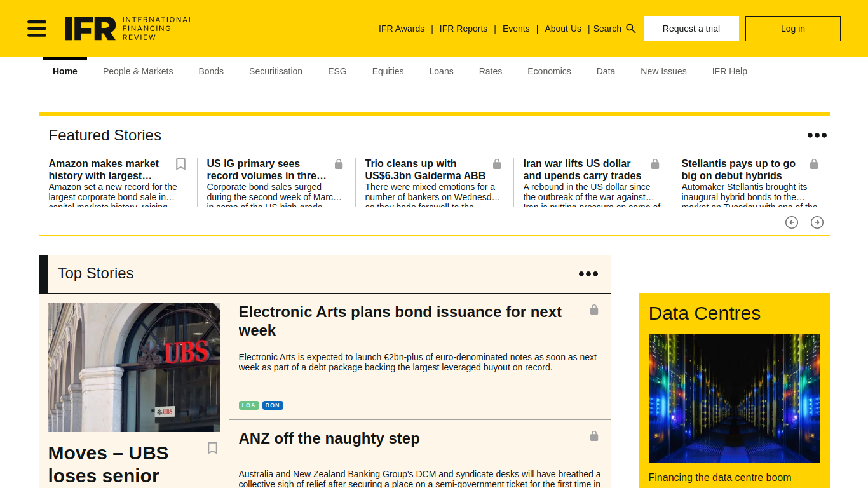Open the Economics tab

point(549,71)
